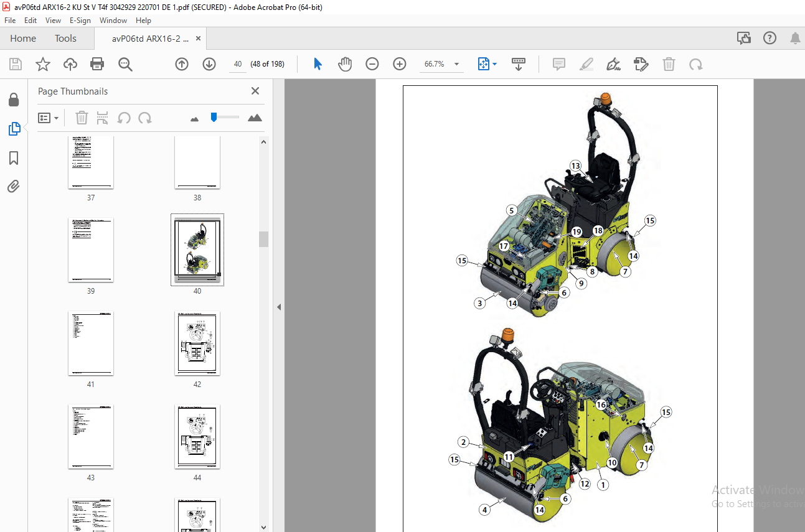This screenshot has width=805, height=532.
Task: Click the thumbnail panel scroll down arrow
Action: pyautogui.click(x=263, y=526)
